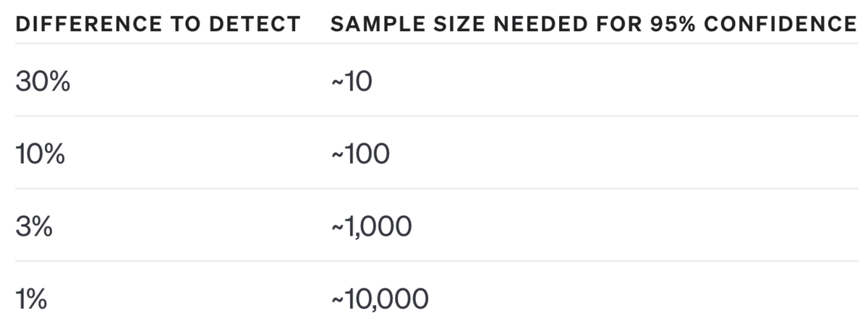Click the "Difference to Detect" column header
Screen dimensions: 868x334
(x=158, y=24)
